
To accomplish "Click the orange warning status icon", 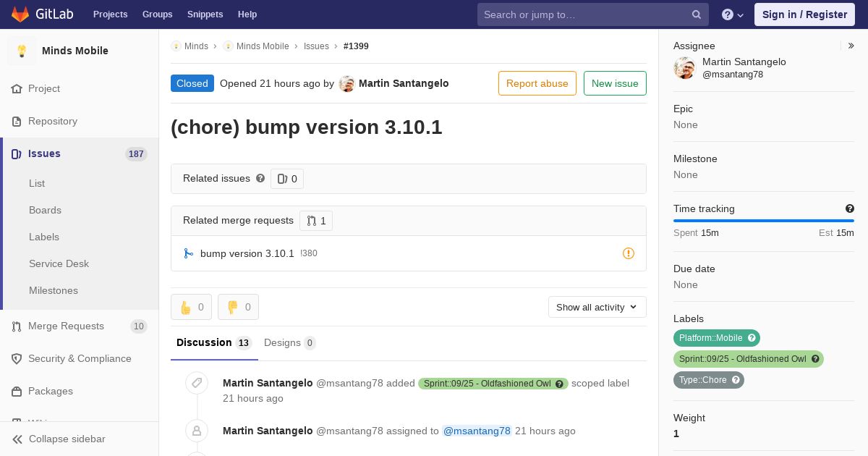I will [629, 253].
